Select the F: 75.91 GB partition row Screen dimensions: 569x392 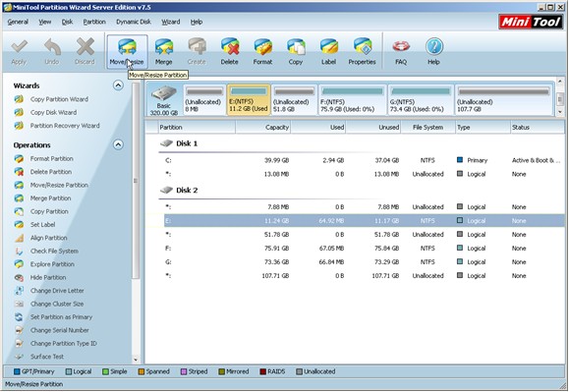[x=364, y=249]
